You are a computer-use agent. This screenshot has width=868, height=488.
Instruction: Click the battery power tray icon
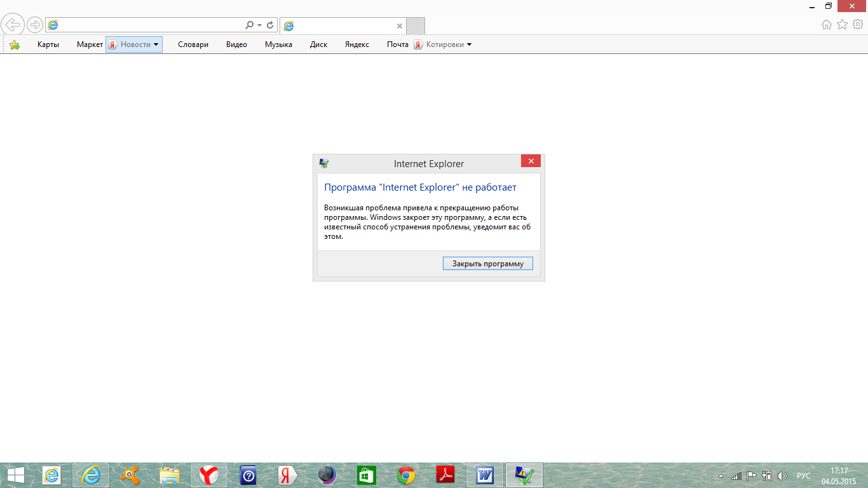(767, 476)
